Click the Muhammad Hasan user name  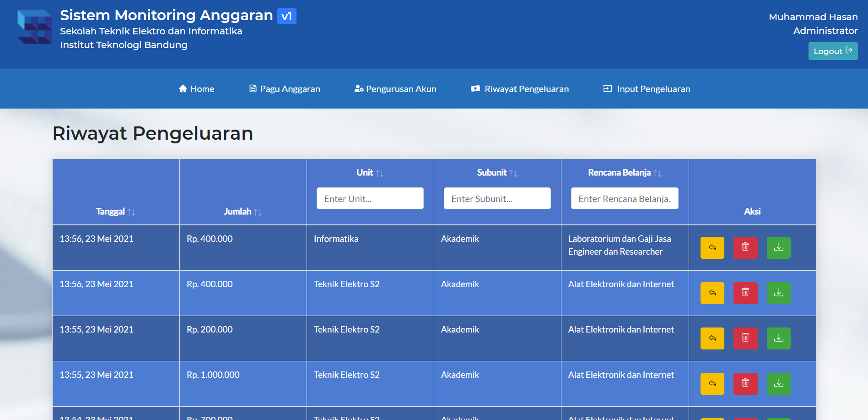point(813,17)
